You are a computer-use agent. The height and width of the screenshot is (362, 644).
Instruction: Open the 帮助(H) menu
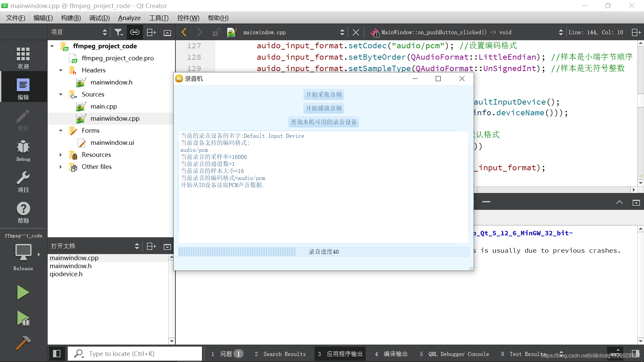pos(218,18)
